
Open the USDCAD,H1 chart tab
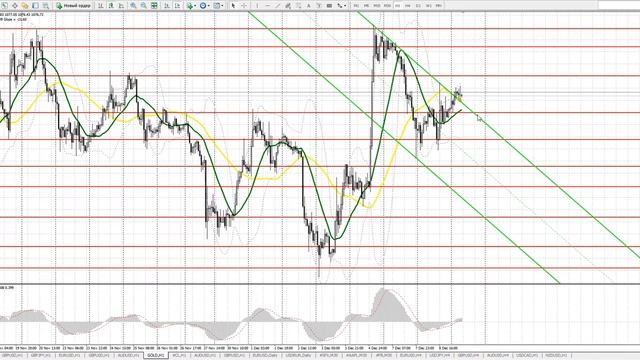[x=527, y=356]
